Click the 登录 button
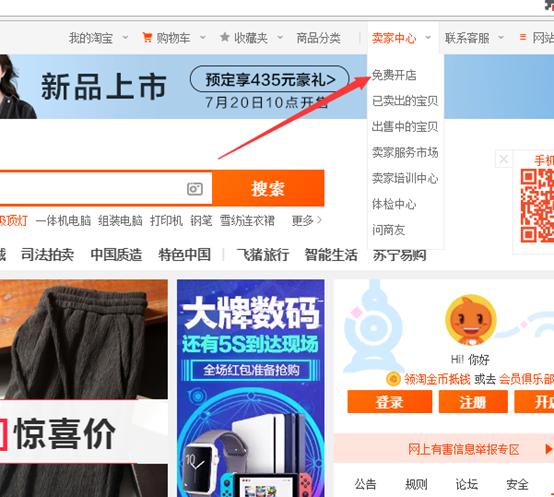Screen dimensions: 554x497 pos(389,402)
